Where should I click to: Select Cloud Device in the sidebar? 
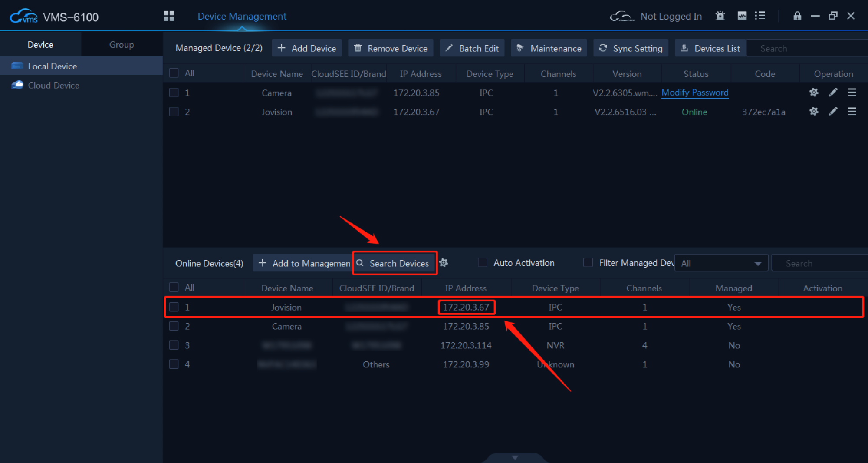click(53, 86)
